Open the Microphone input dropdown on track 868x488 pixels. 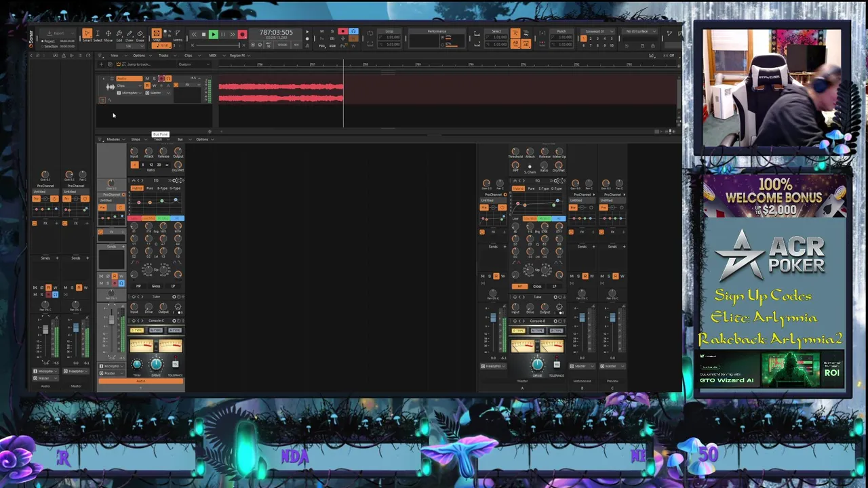coord(129,93)
